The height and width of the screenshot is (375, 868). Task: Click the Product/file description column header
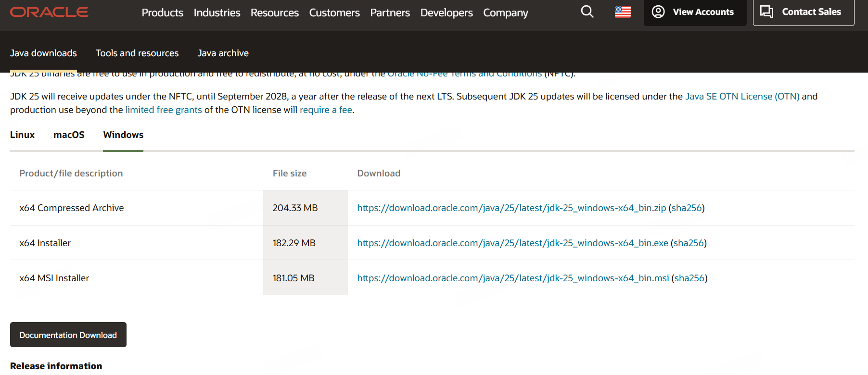(x=71, y=173)
